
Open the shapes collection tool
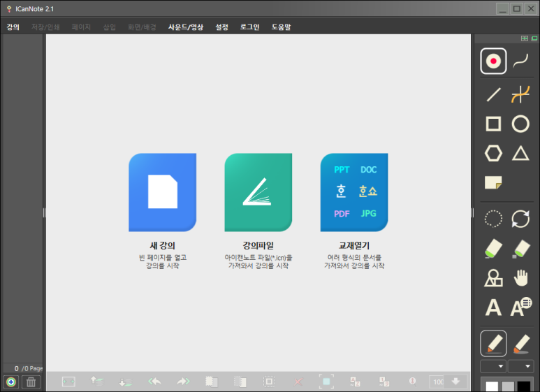point(493,277)
